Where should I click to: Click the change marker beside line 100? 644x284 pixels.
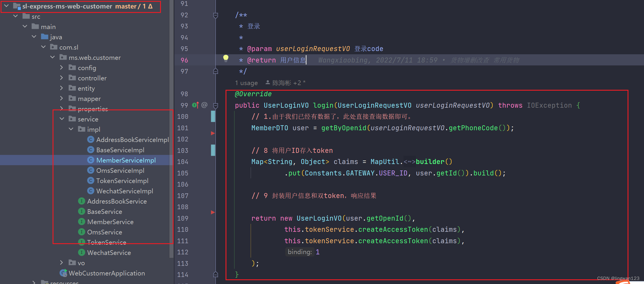(x=213, y=116)
